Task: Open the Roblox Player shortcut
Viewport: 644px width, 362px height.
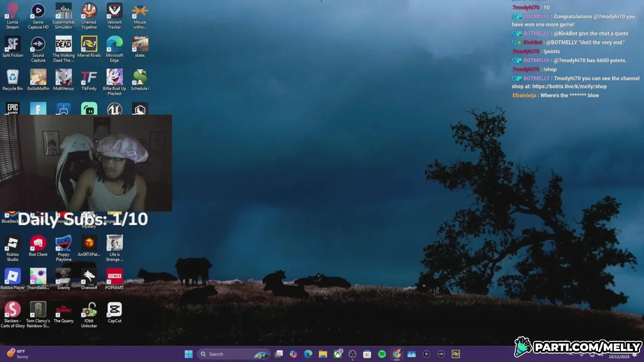Action: 13,279
